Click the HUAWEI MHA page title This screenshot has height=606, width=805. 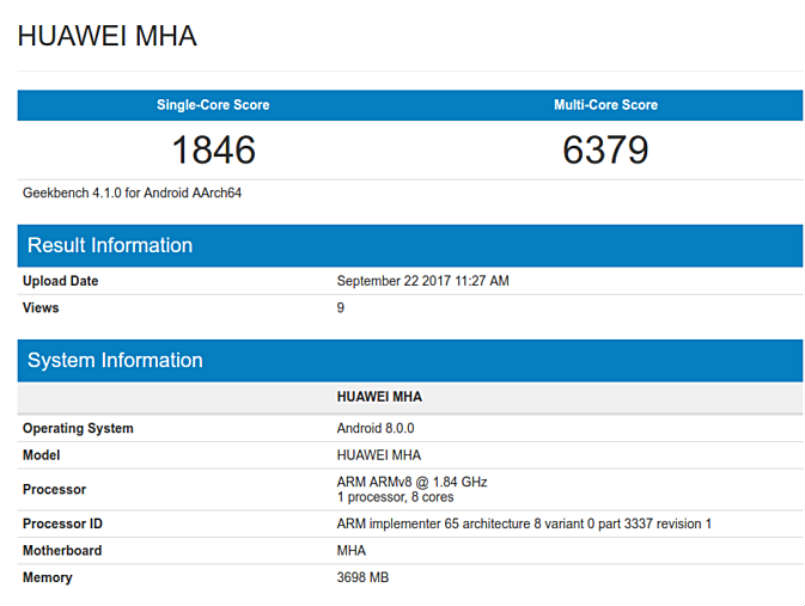click(x=107, y=36)
